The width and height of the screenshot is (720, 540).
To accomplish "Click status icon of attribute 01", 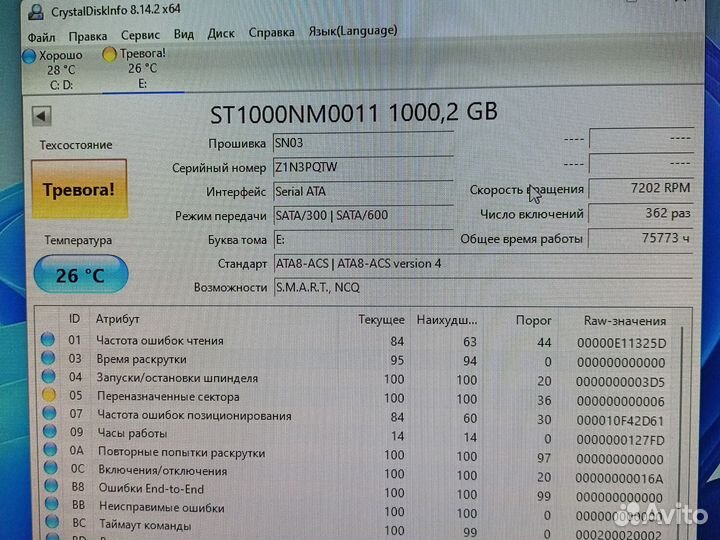I will 47,339.
